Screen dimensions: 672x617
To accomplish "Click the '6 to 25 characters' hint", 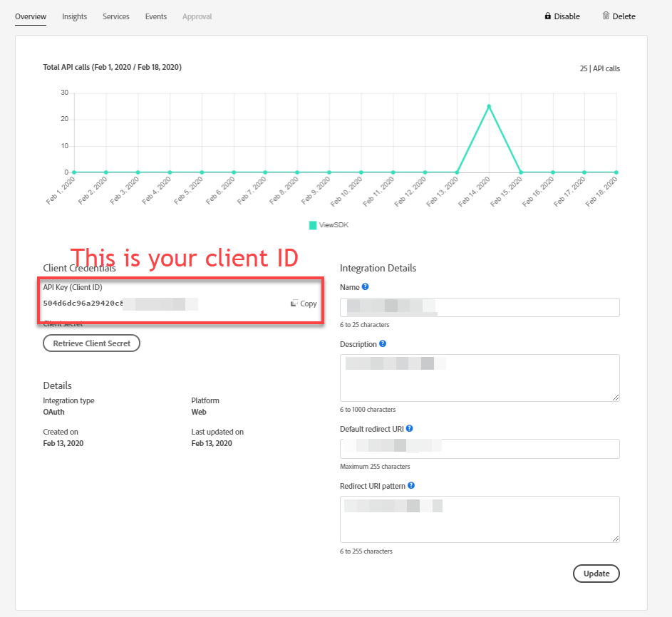I will [365, 325].
